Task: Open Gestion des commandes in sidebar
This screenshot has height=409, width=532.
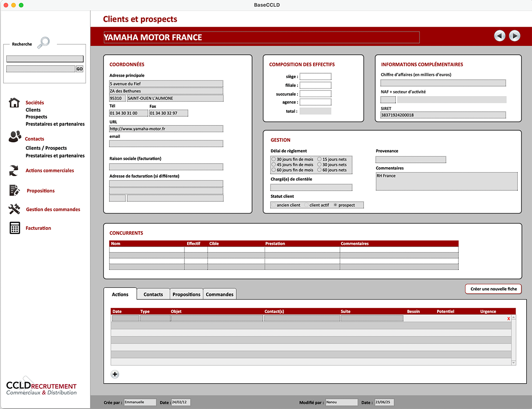Action: pyautogui.click(x=53, y=209)
